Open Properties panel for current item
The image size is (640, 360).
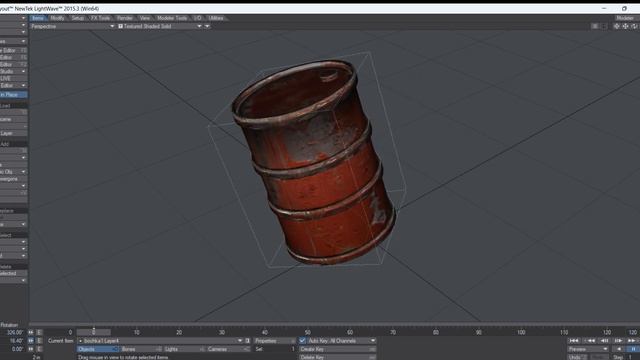tap(274, 341)
